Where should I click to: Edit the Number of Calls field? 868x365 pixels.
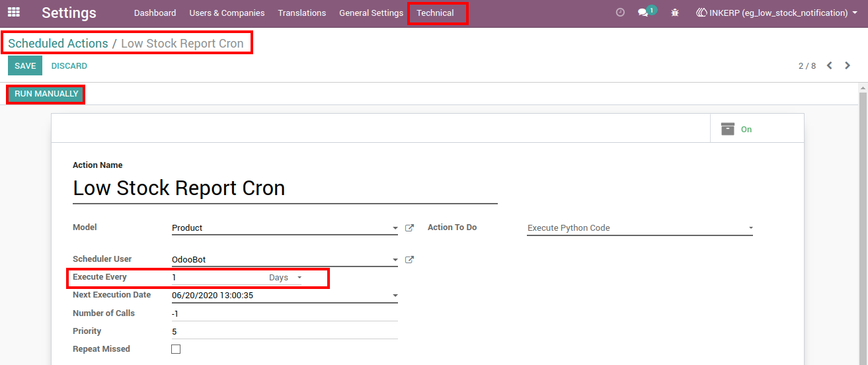(285, 313)
